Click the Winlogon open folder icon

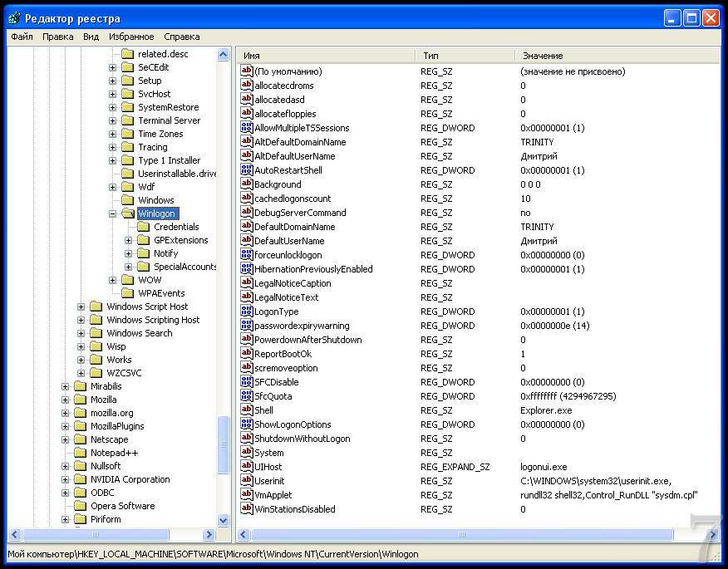click(x=127, y=213)
